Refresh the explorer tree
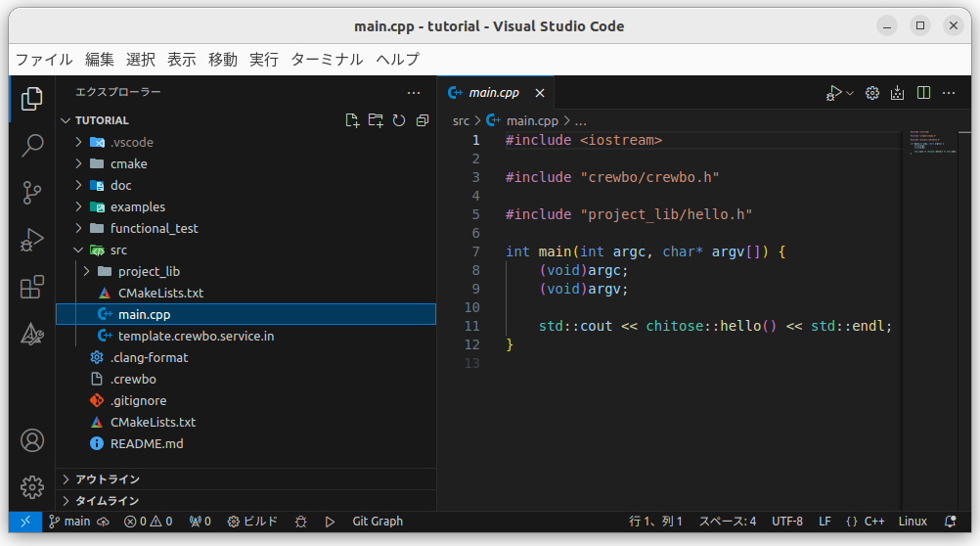 pyautogui.click(x=399, y=120)
